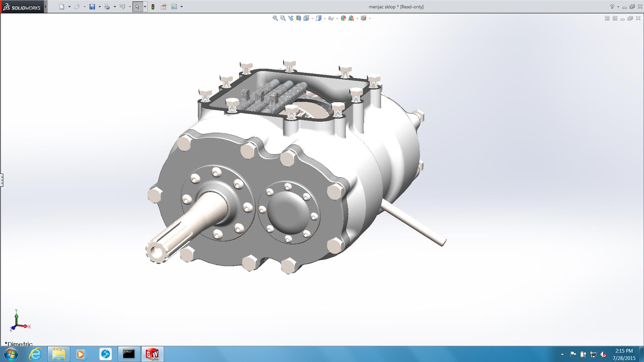Open the View Settings monitor icon
Screen dimensions: 644x362
(363, 18)
